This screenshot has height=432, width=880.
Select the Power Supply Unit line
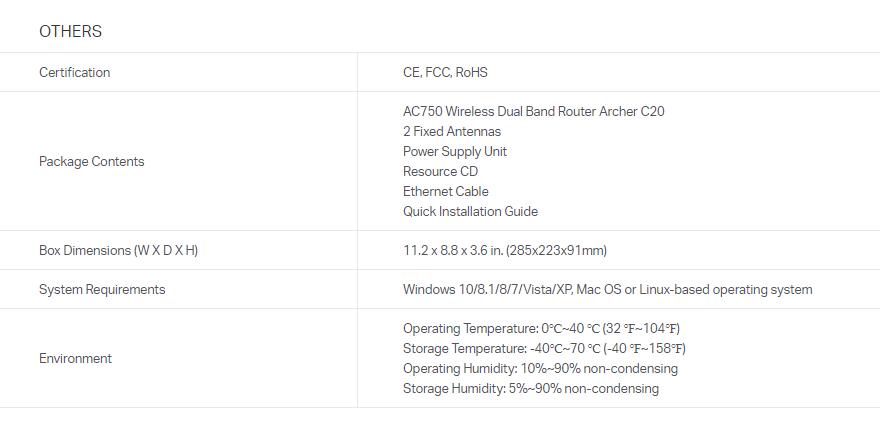(455, 151)
